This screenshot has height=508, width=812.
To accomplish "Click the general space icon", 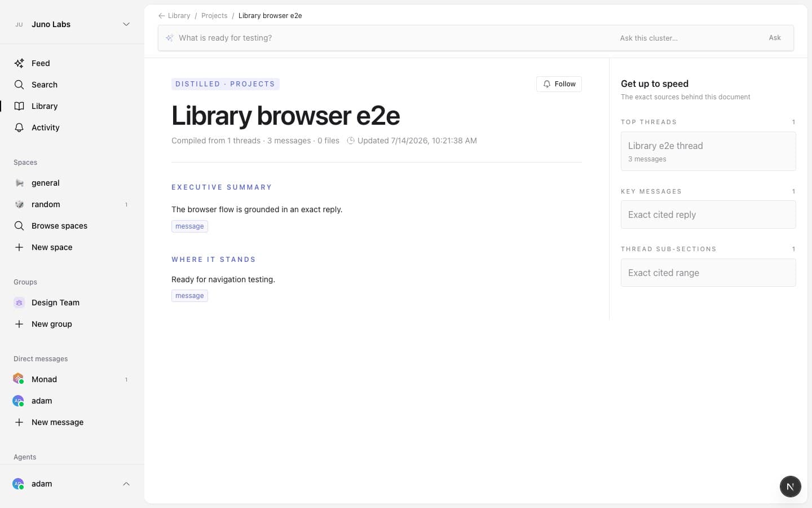I will pyautogui.click(x=19, y=183).
